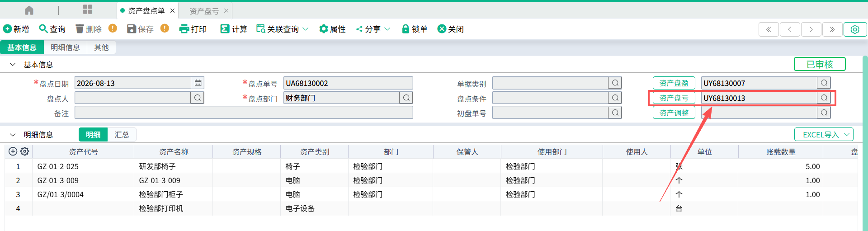Click the warning icon beside 保存
Viewport: 868px width, 231px height.
click(165, 28)
